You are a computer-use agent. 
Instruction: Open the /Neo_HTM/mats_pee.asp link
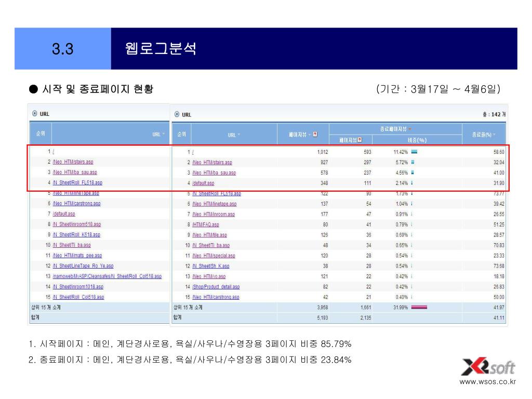(x=77, y=256)
